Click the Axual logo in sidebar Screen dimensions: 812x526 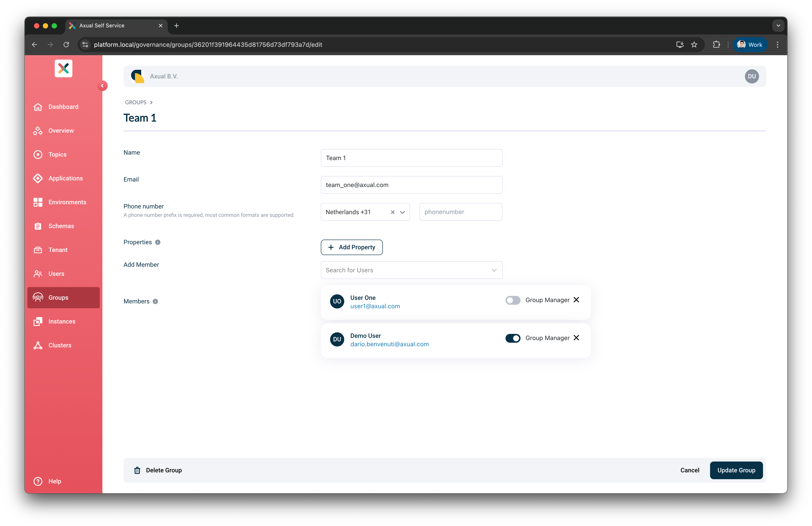(64, 69)
